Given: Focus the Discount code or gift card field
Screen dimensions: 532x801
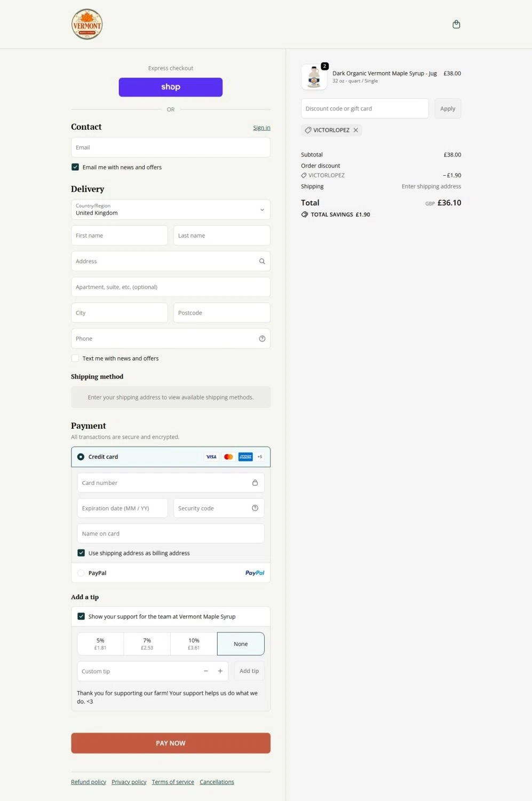Looking at the screenshot, I should tap(365, 108).
